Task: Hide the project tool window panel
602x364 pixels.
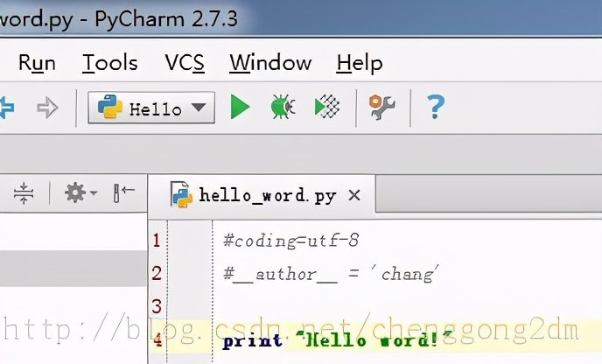Action: pos(124,192)
